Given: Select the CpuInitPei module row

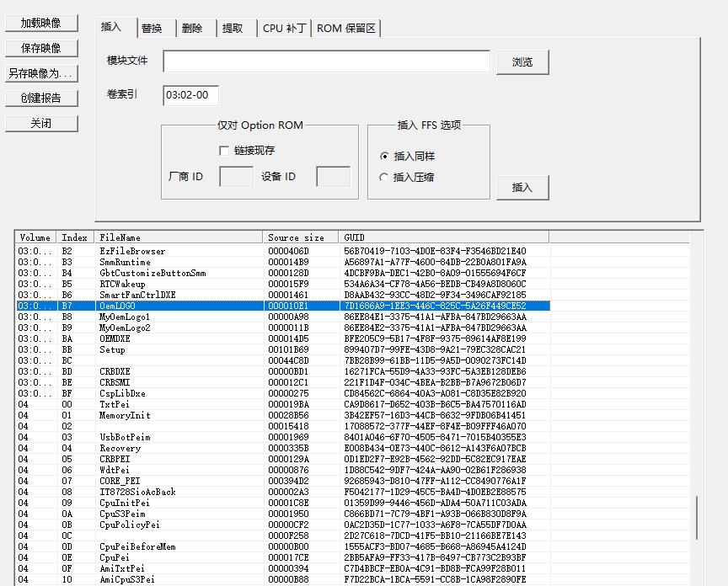Looking at the screenshot, I should click(283, 503).
